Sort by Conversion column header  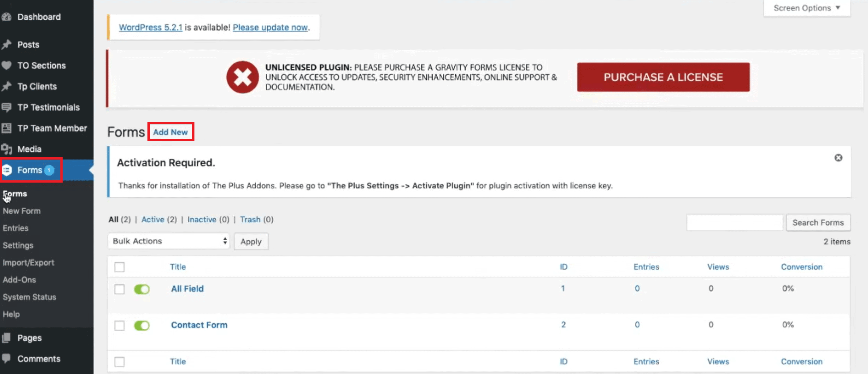click(802, 267)
